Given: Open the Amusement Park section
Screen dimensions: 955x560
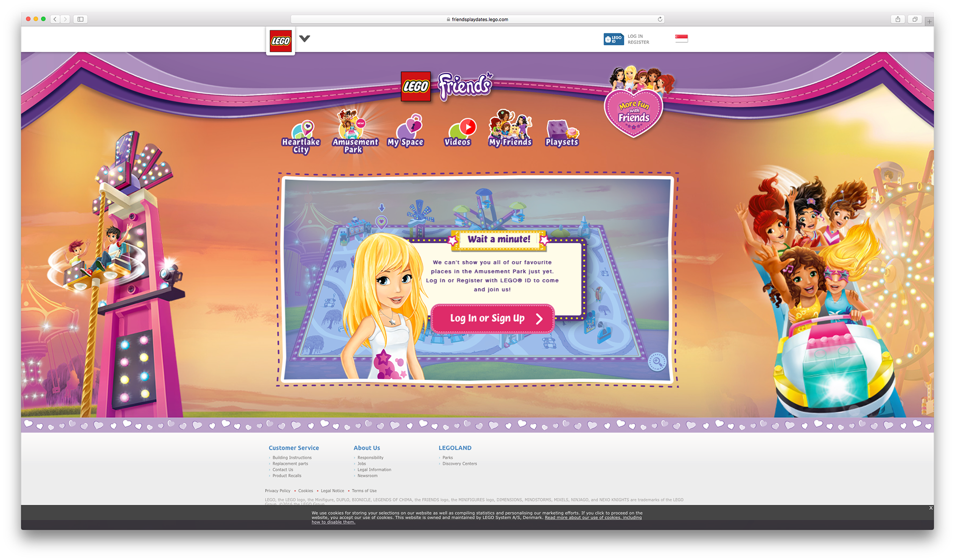Looking at the screenshot, I should (354, 132).
